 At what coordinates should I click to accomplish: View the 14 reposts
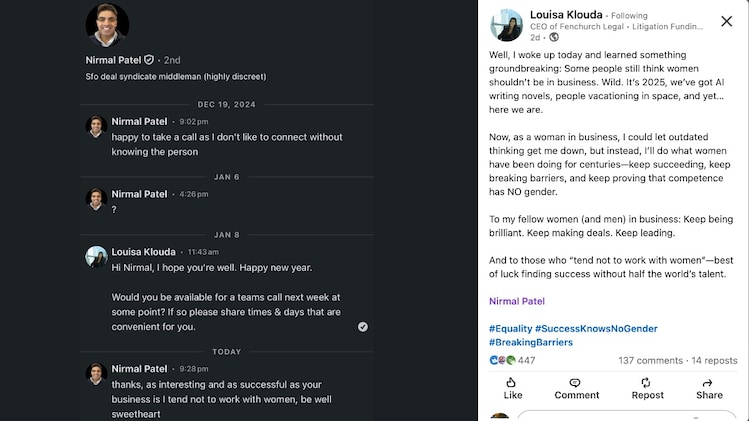click(x=714, y=360)
